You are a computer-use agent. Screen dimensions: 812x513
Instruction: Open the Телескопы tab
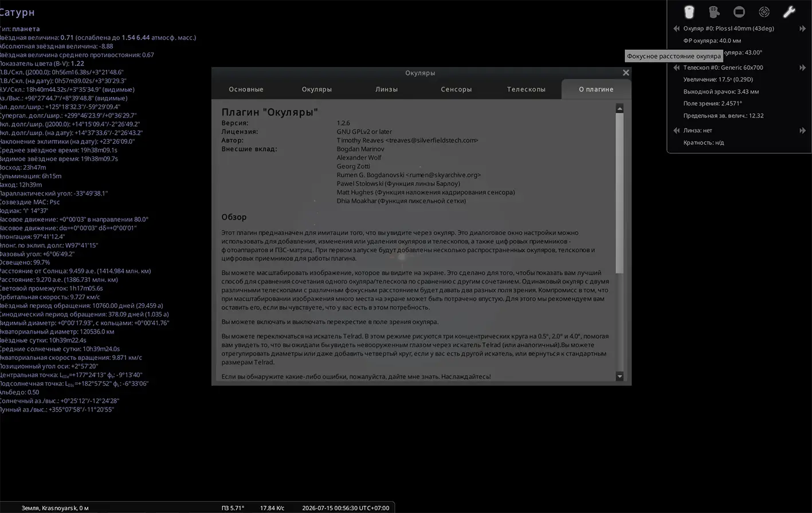pos(526,89)
